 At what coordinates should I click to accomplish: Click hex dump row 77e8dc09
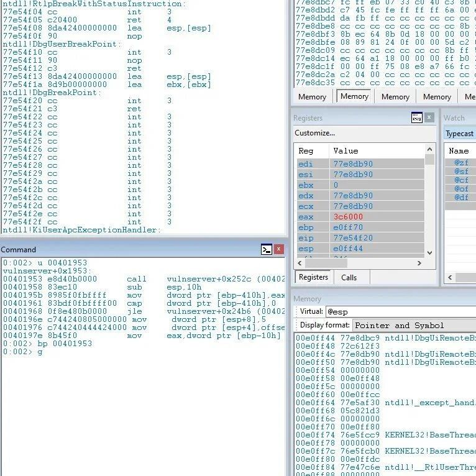point(385,50)
